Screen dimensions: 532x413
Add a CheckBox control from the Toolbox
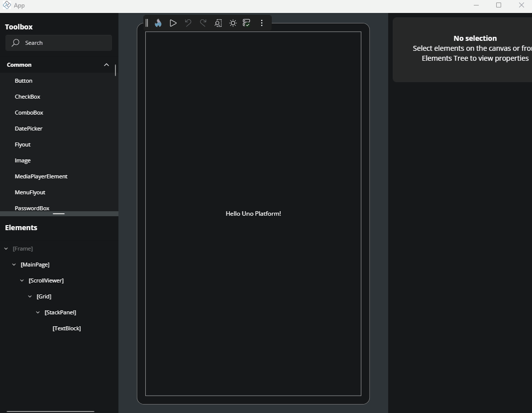coord(27,96)
